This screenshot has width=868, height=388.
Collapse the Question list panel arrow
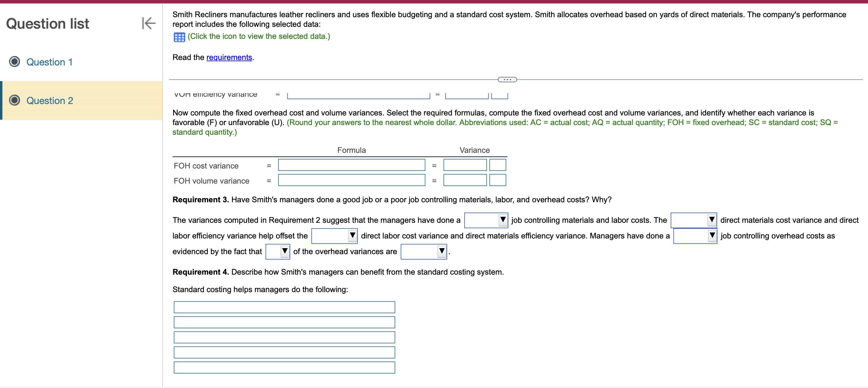[x=149, y=23]
